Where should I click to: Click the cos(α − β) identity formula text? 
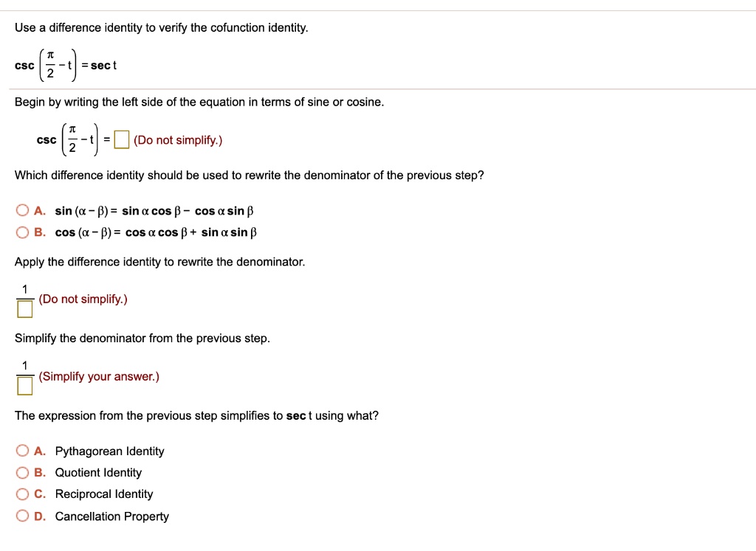[155, 232]
